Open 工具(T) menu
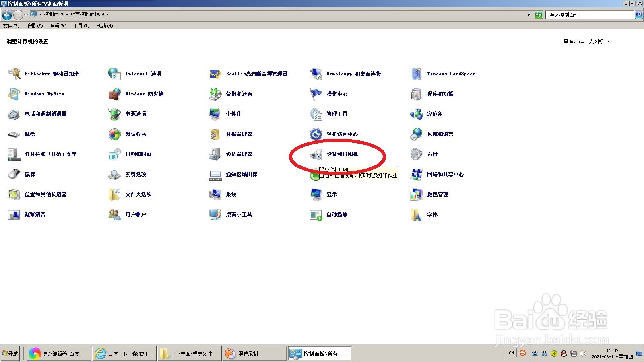Viewport: 644px width, 362px height. [81, 26]
